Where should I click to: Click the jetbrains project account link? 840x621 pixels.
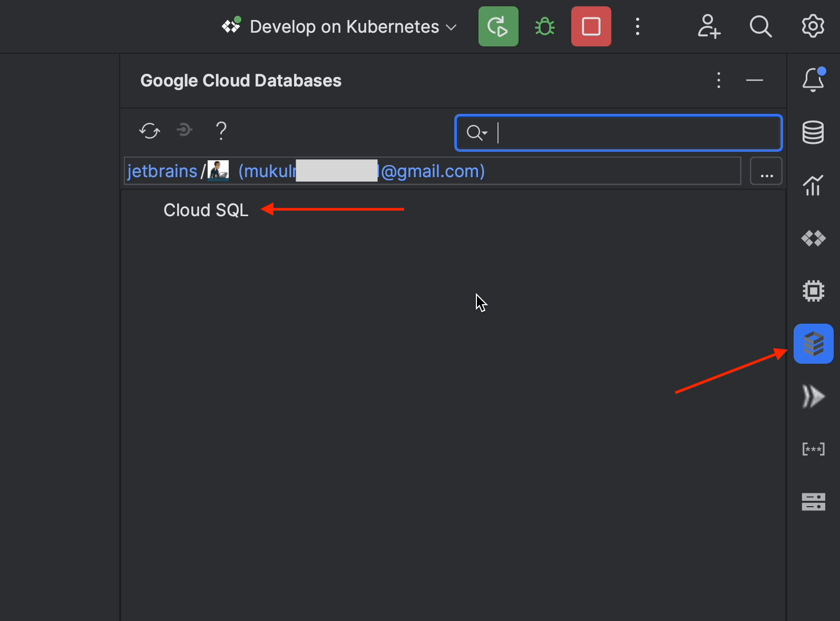pos(162,171)
